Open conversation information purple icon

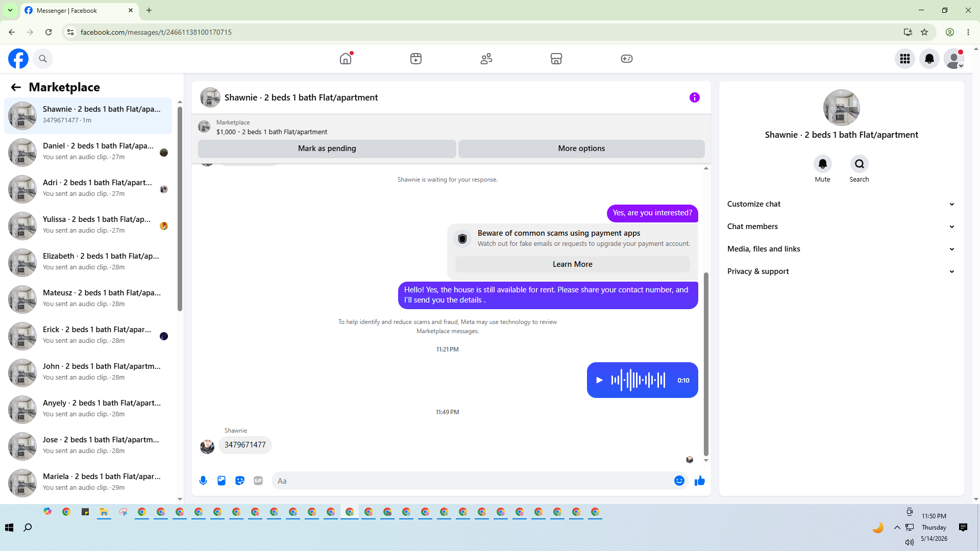tap(695, 97)
